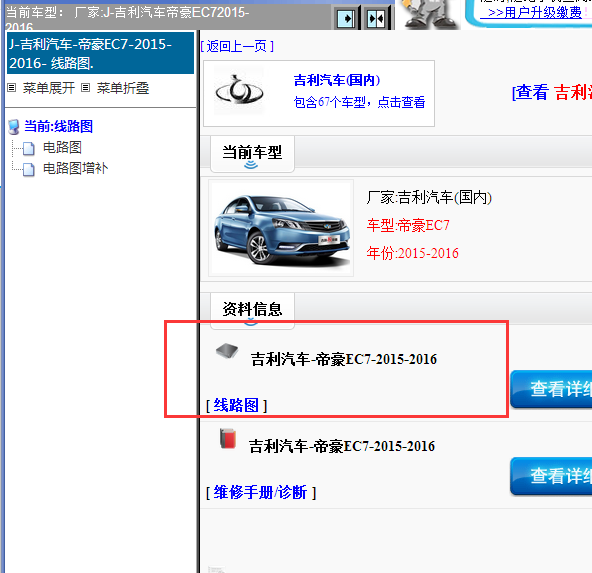Open the 维修手册/诊断 link
Image resolution: width=592 pixels, height=573 pixels.
[x=261, y=492]
